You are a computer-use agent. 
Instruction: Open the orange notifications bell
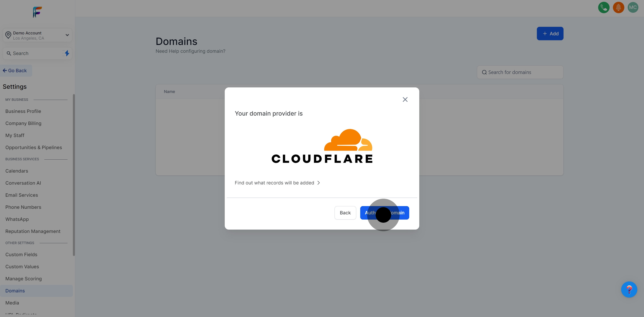point(618,8)
